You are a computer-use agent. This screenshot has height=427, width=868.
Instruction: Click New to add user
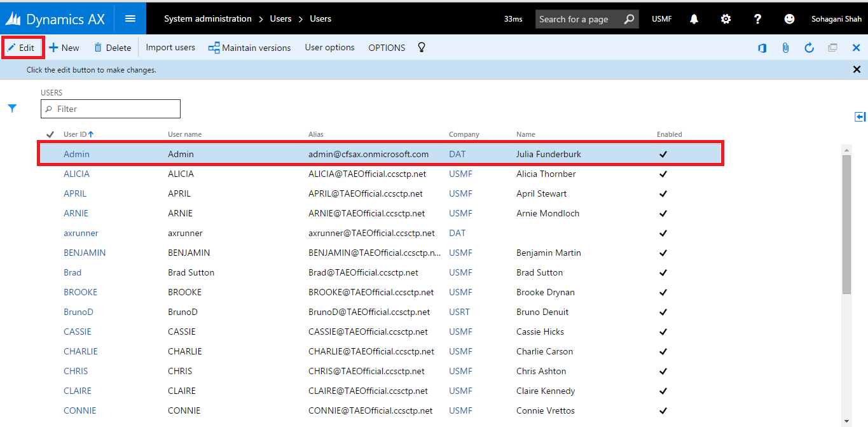pyautogui.click(x=64, y=48)
